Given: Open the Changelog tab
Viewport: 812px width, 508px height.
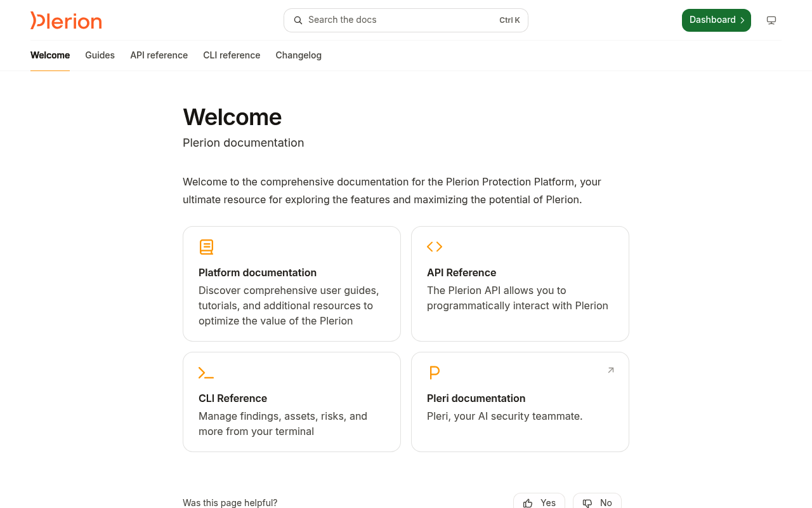Looking at the screenshot, I should [x=299, y=55].
